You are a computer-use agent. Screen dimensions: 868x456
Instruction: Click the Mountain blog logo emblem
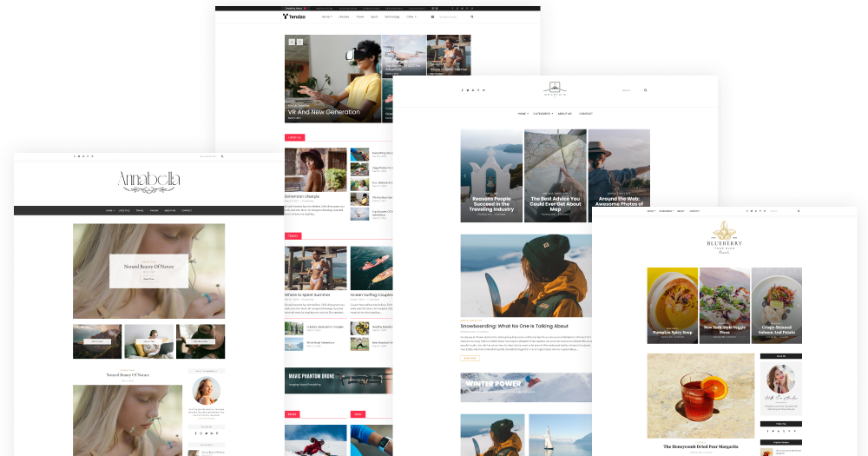pyautogui.click(x=554, y=89)
